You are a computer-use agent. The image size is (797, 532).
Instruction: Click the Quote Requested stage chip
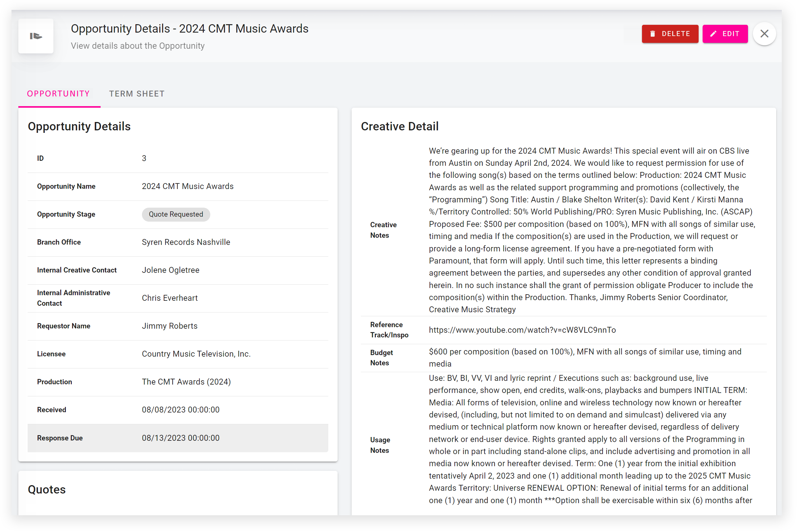(x=176, y=214)
